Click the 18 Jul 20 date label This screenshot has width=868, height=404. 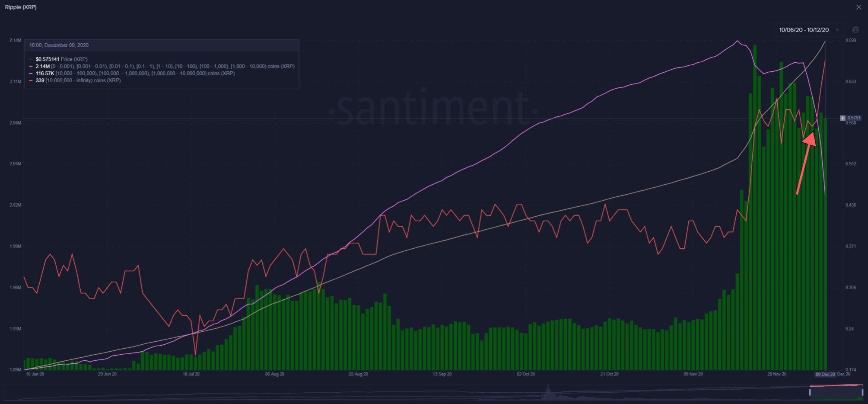(191, 374)
